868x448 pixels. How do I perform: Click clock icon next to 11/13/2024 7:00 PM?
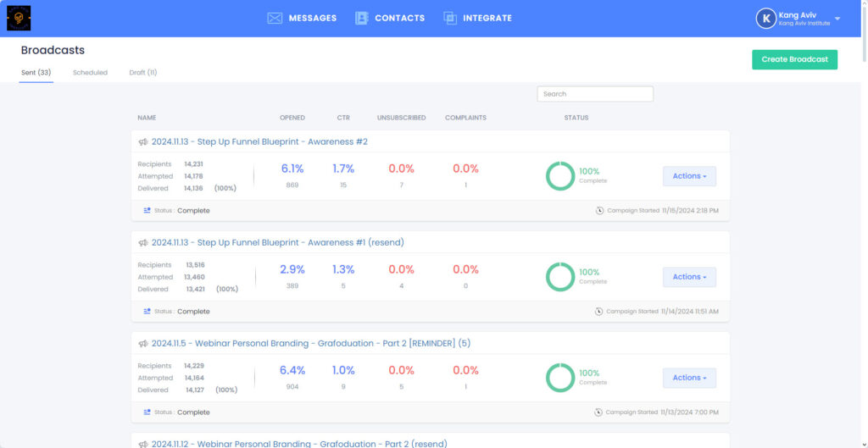tap(598, 412)
